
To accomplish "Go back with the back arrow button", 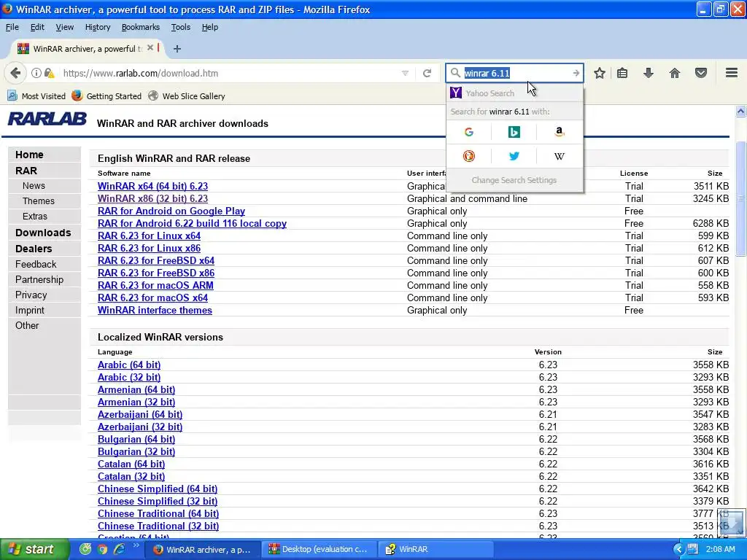I will tap(15, 73).
